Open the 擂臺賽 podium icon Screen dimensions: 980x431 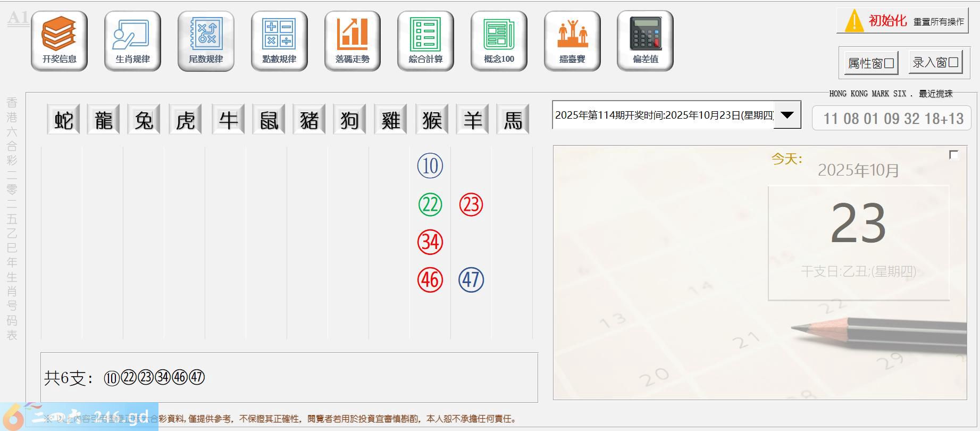pos(572,41)
